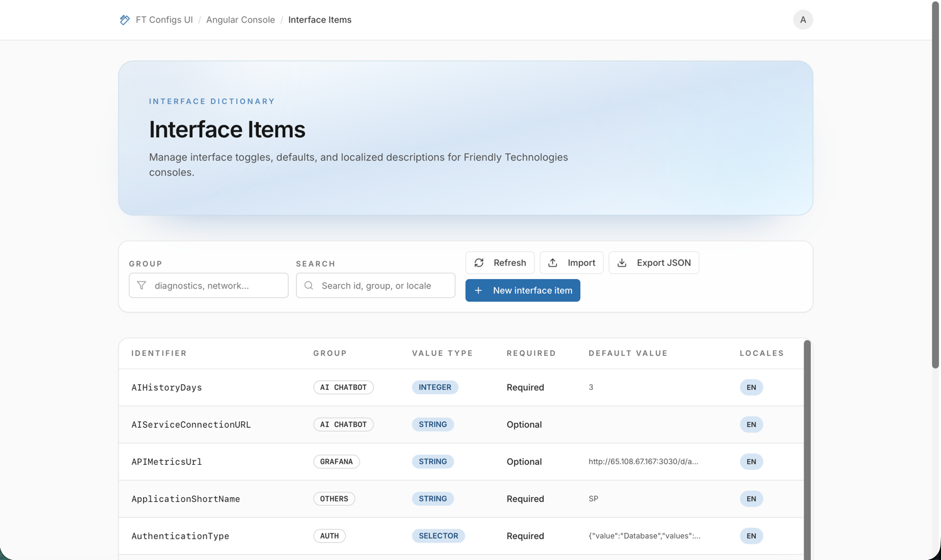941x560 pixels.
Task: Click EN locale chip in APIMetricsUrl row
Action: tap(751, 462)
